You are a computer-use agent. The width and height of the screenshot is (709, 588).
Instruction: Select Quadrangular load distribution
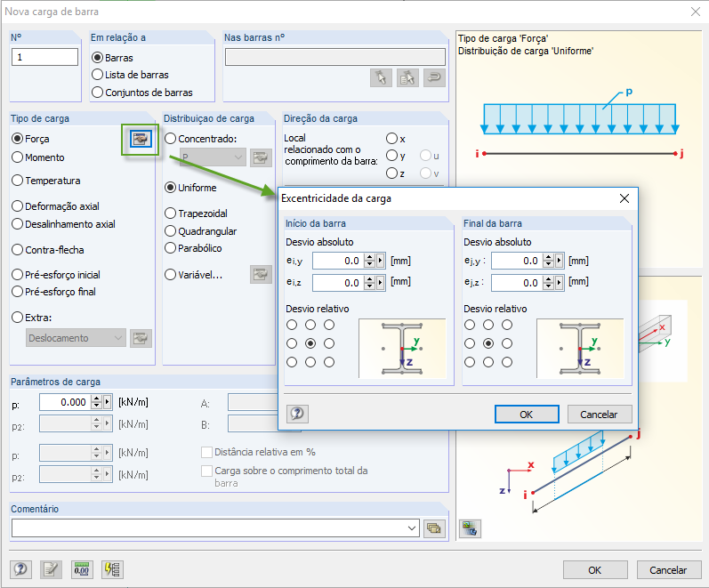pos(201,231)
